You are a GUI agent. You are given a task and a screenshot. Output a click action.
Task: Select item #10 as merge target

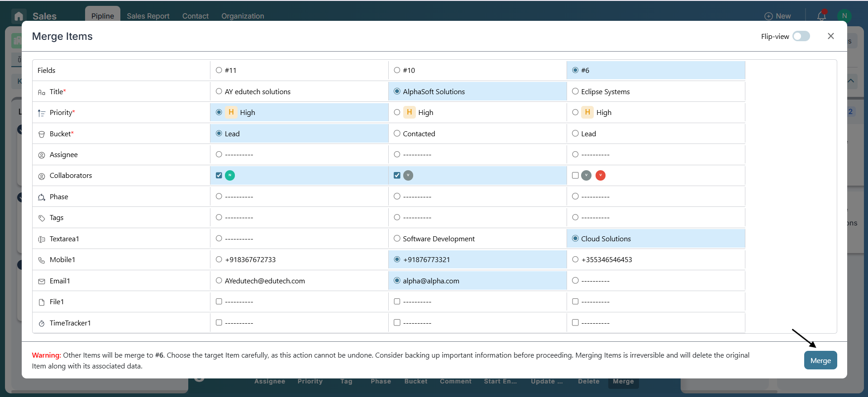397,70
